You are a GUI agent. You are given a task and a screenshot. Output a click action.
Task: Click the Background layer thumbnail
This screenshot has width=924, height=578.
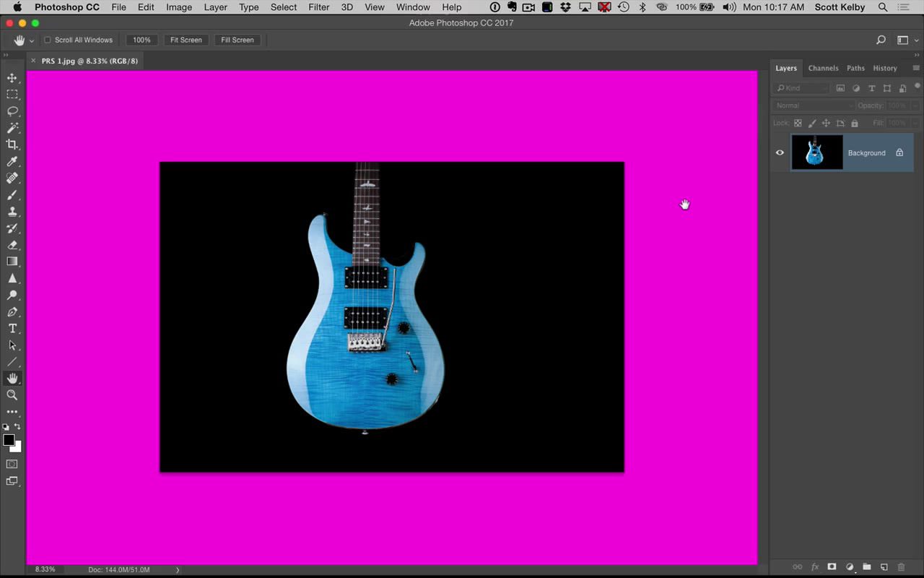coord(816,152)
